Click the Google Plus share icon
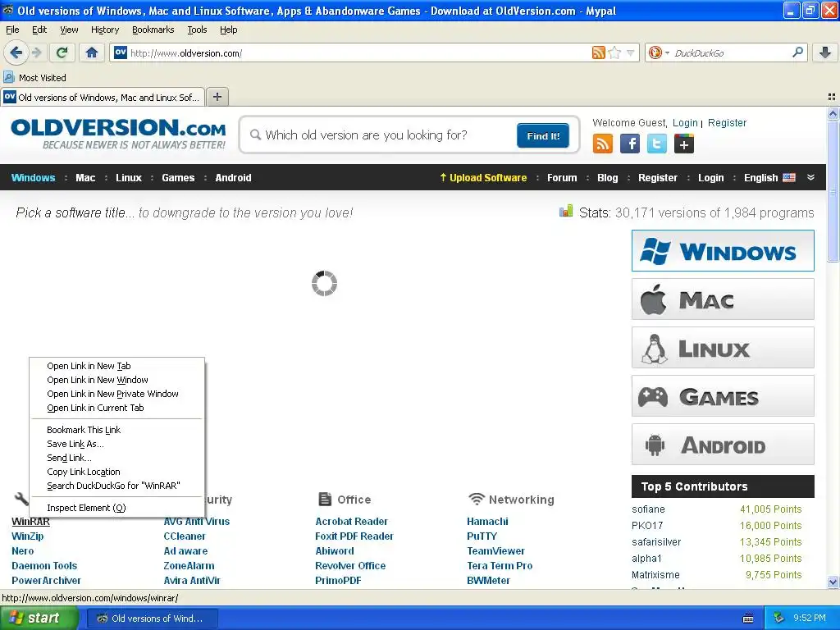Viewport: 840px width, 630px height. (x=684, y=144)
